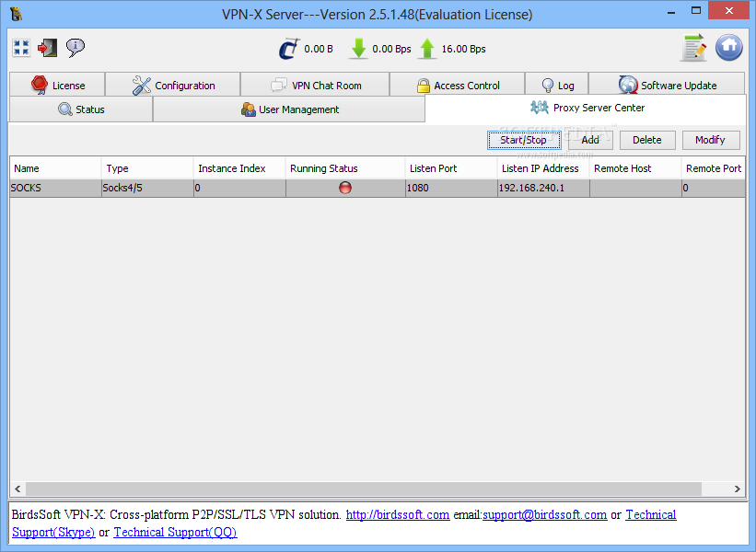The width and height of the screenshot is (756, 552).
Task: Click the 0.00 B total traffic text
Action: tap(319, 49)
